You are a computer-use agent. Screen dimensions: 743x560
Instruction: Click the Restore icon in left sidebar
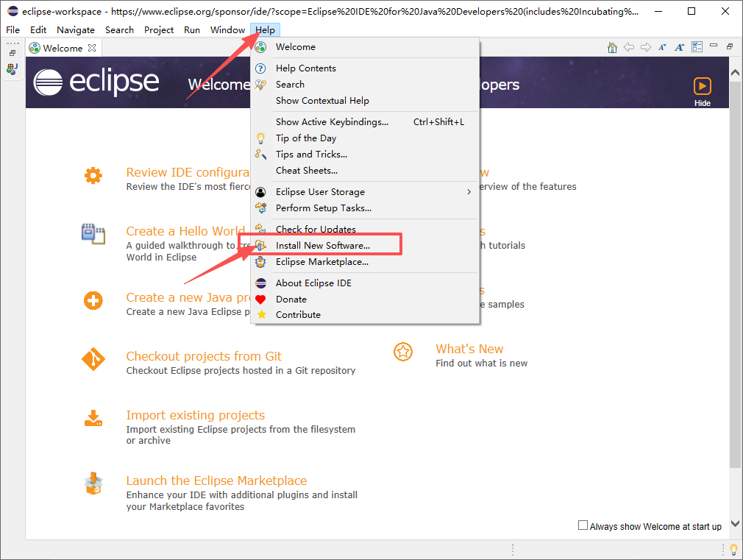point(13,53)
